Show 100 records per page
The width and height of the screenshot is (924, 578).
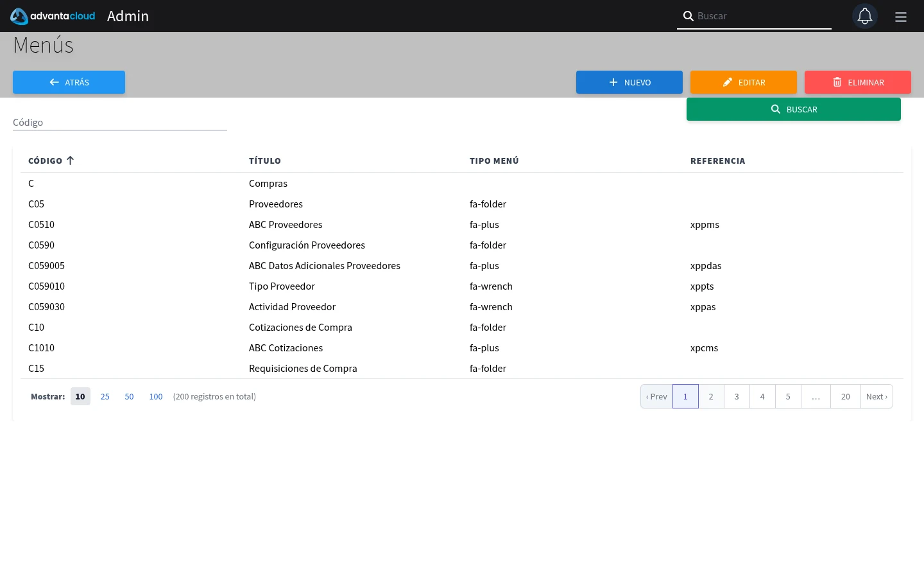click(x=156, y=396)
